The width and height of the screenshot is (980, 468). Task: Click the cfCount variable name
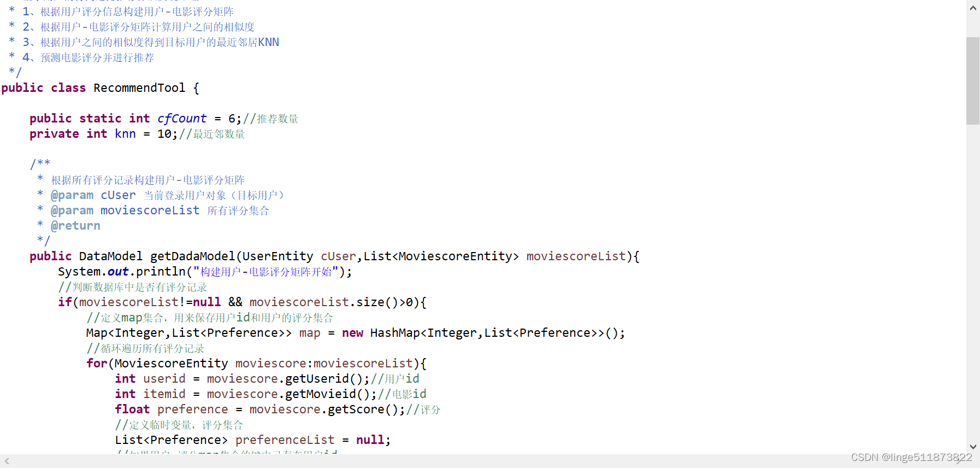(182, 119)
